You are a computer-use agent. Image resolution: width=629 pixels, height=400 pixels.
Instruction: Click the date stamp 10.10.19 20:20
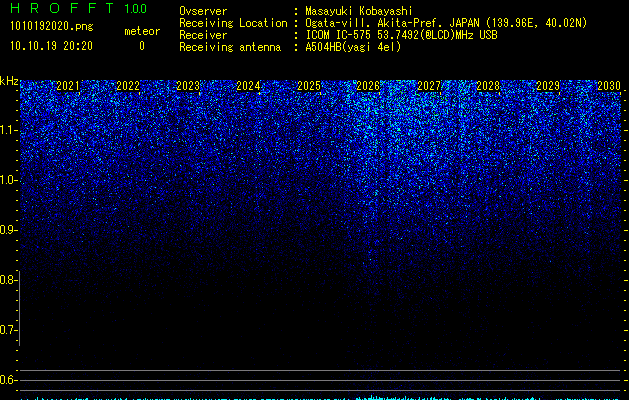click(51, 46)
